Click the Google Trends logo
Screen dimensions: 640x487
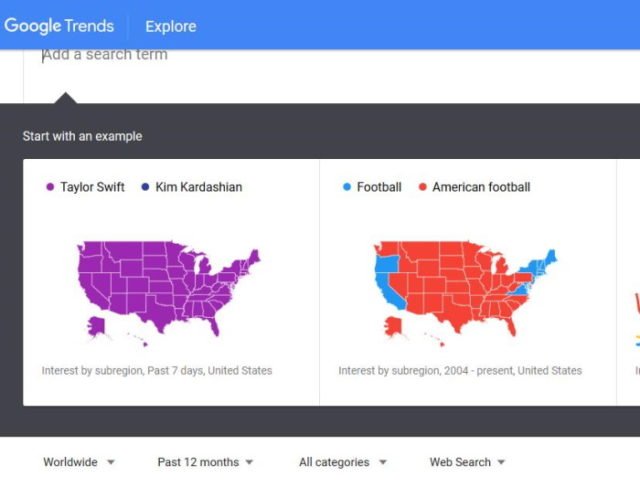coord(59,26)
